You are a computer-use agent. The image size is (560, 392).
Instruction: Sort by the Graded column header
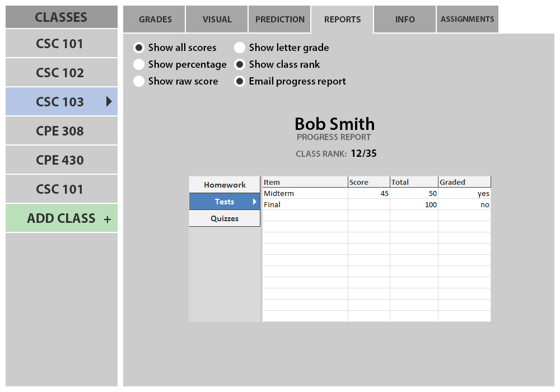coord(464,182)
